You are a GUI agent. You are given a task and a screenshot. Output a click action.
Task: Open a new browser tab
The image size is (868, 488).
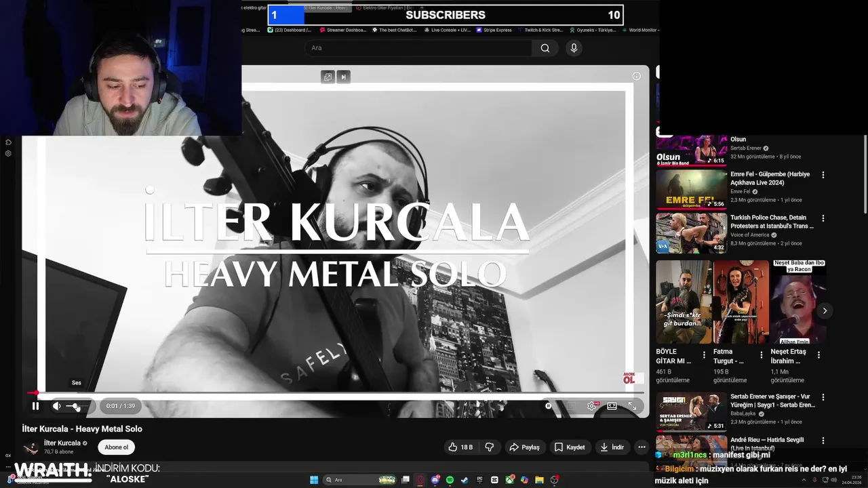[422, 7]
